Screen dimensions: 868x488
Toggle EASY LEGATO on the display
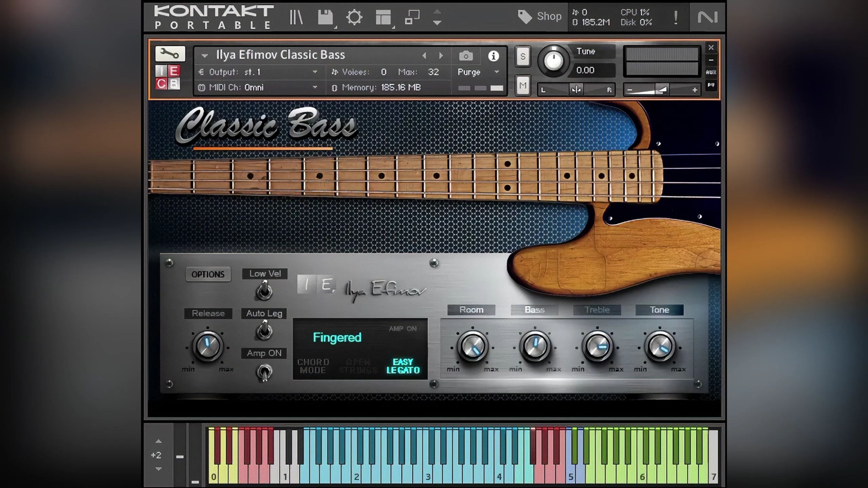(x=403, y=366)
